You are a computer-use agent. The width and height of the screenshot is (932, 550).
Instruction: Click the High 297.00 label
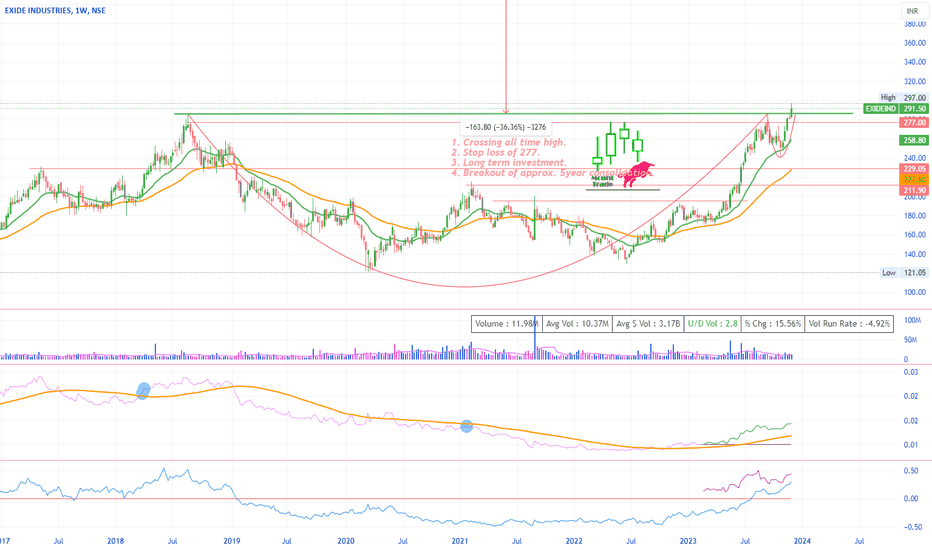coord(903,98)
